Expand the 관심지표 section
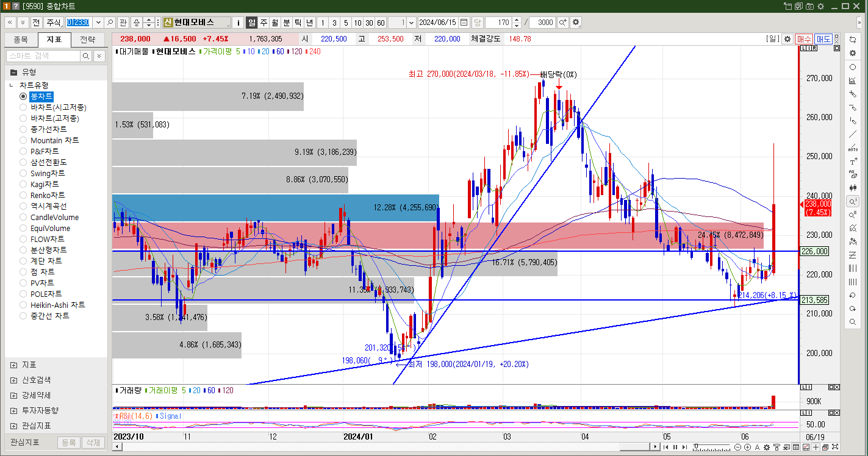 pos(13,426)
